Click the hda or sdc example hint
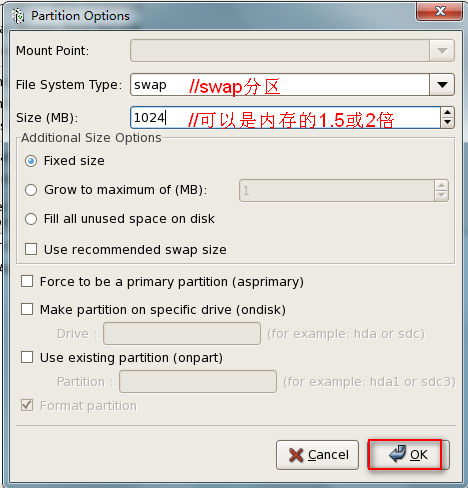 coord(346,334)
